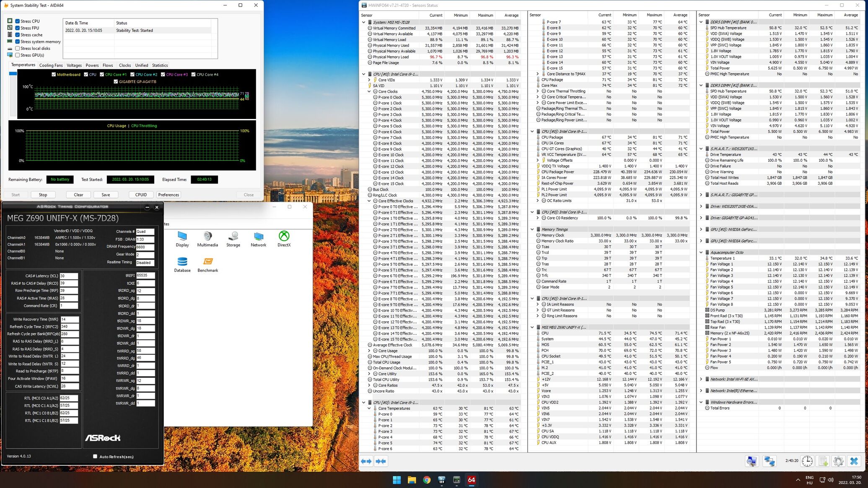Open AIDA64 Preferences button
Screen dimensions: 868x488
tap(168, 195)
